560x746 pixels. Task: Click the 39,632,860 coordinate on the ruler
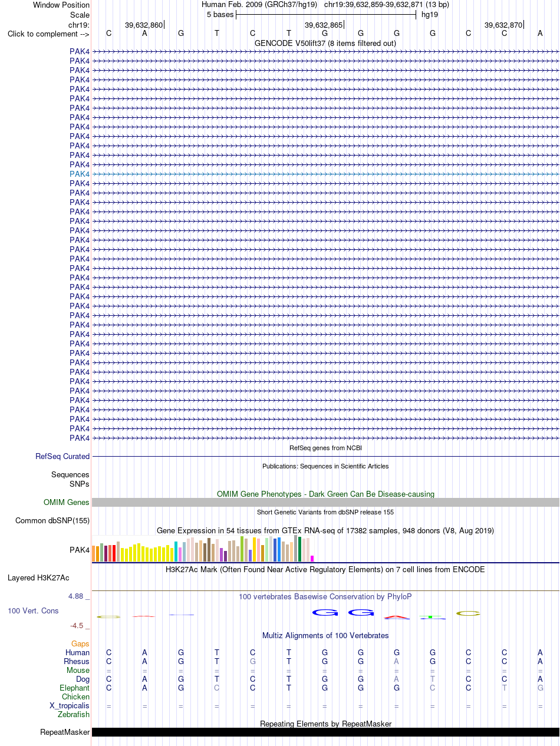click(143, 25)
